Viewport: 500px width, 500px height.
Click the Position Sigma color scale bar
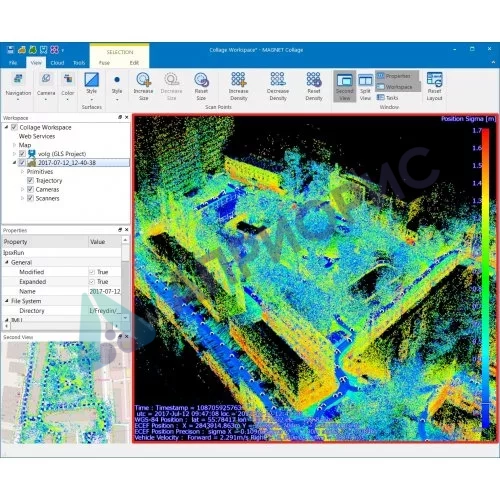[x=486, y=278]
